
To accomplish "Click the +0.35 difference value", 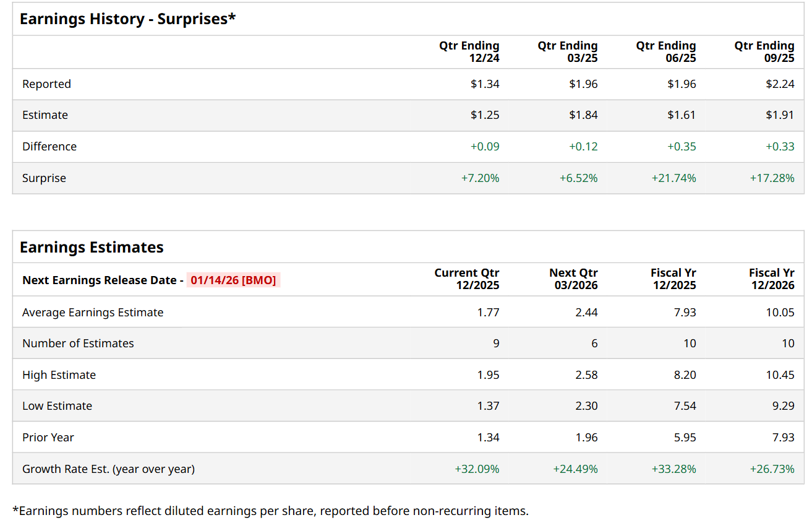I will click(682, 147).
